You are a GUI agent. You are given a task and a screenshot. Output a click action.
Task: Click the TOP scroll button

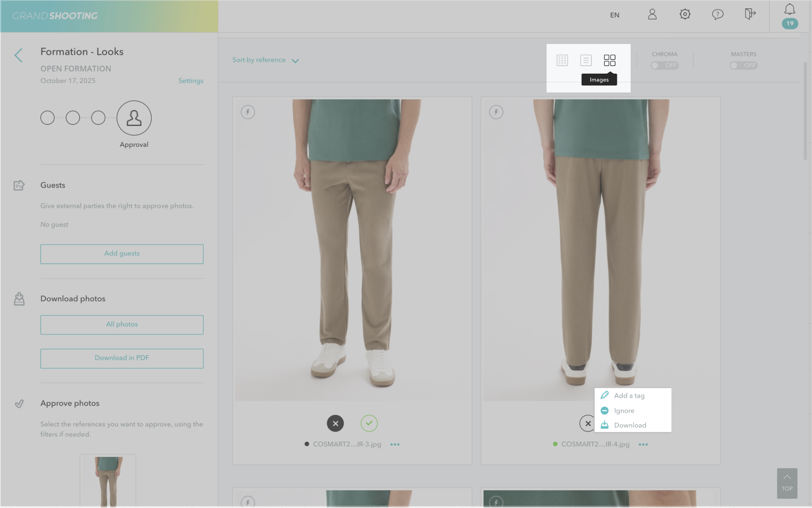click(x=787, y=483)
